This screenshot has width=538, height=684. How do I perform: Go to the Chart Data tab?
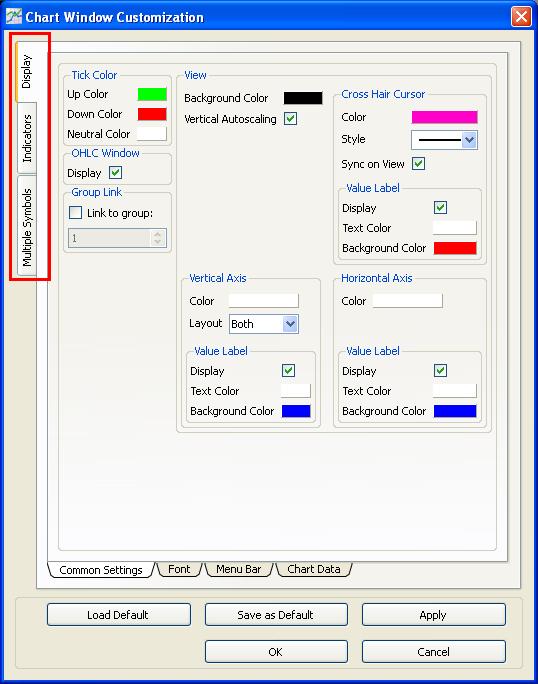point(314,569)
